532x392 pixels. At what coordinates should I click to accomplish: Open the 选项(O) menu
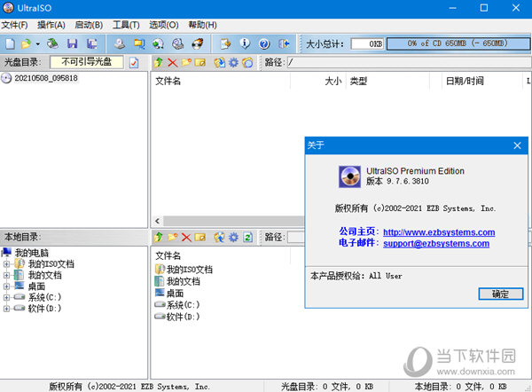coord(163,25)
